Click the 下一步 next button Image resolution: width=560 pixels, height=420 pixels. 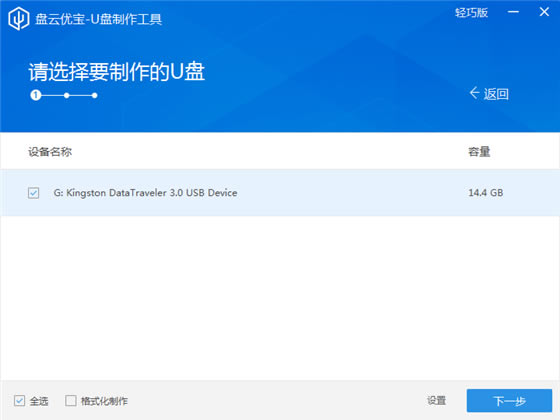coord(509,400)
